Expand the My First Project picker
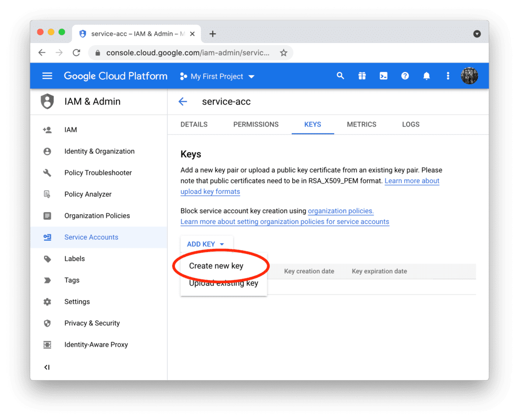519x420 pixels. coord(216,76)
